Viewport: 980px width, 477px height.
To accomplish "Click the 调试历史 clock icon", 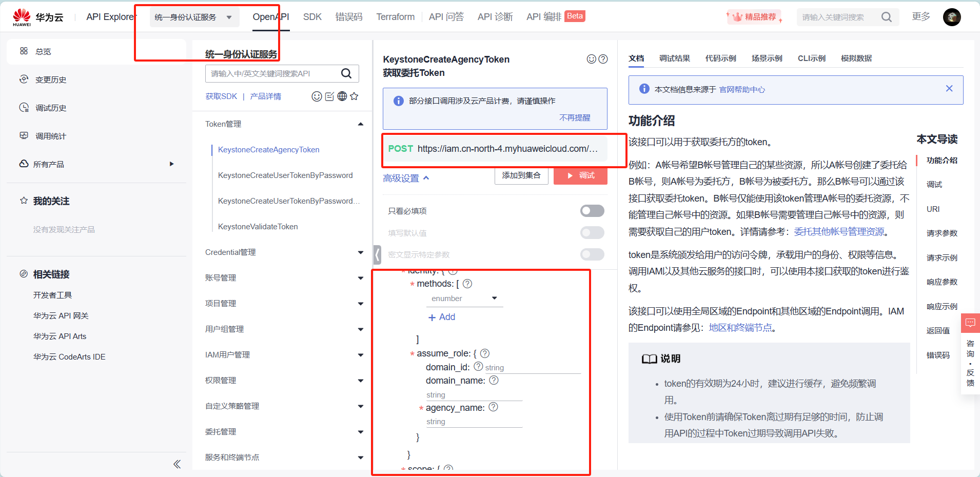I will coord(24,107).
